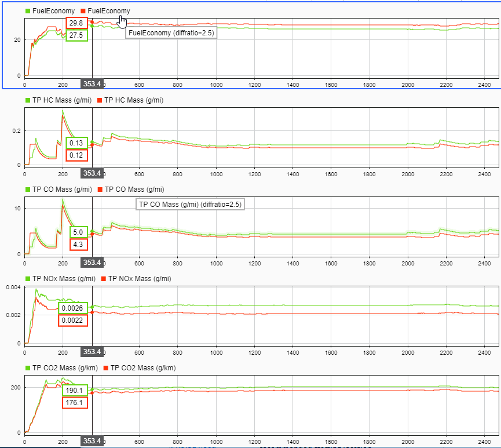Click the red TP HC Mass legend swatch
Image resolution: width=501 pixels, height=448 pixels.
[x=100, y=100]
